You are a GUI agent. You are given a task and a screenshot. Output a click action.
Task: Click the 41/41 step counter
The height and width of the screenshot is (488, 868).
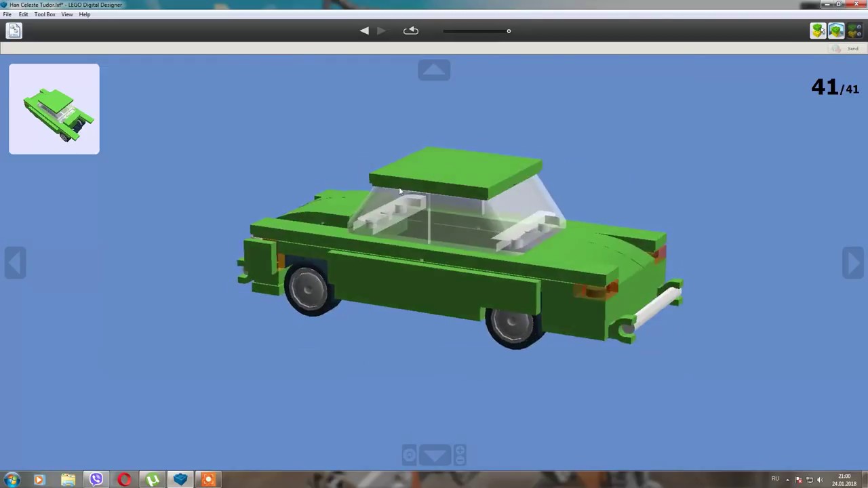click(x=835, y=87)
